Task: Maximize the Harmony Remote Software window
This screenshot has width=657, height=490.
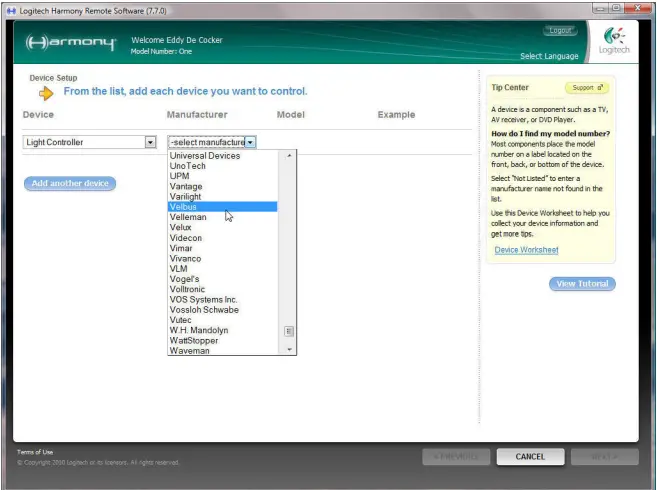Action: tap(616, 8)
